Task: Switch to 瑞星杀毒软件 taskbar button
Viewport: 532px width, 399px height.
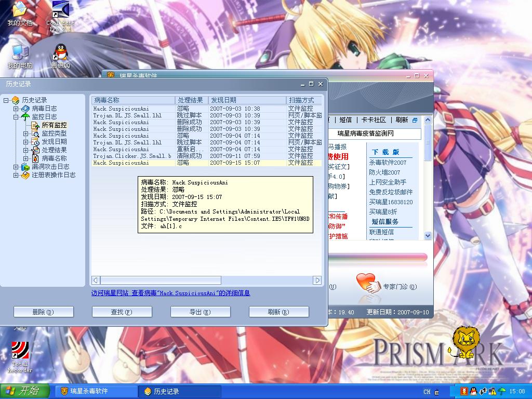Action: 95,391
